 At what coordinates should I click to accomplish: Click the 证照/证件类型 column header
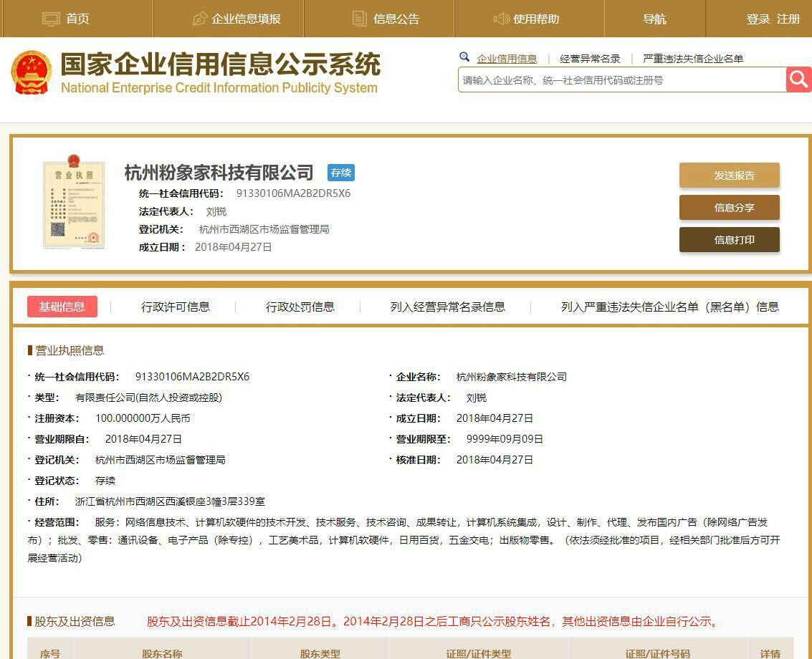pos(479,653)
